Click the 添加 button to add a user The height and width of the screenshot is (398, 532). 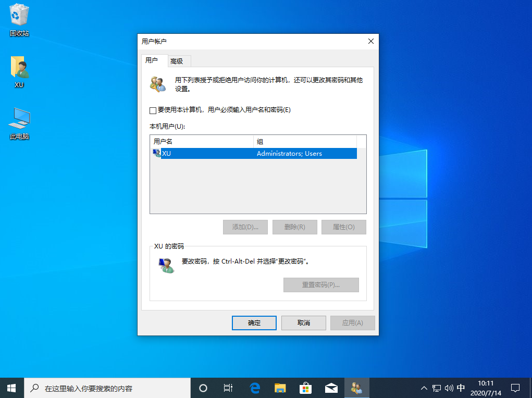tap(245, 227)
